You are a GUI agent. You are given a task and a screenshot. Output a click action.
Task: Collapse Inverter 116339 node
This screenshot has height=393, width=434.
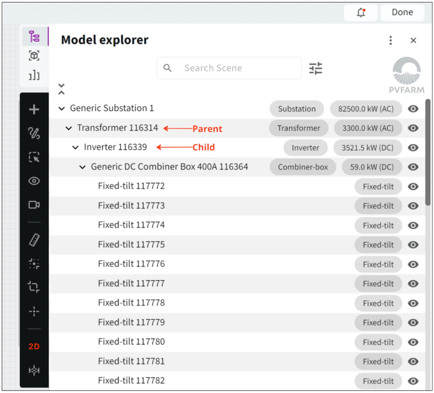76,147
